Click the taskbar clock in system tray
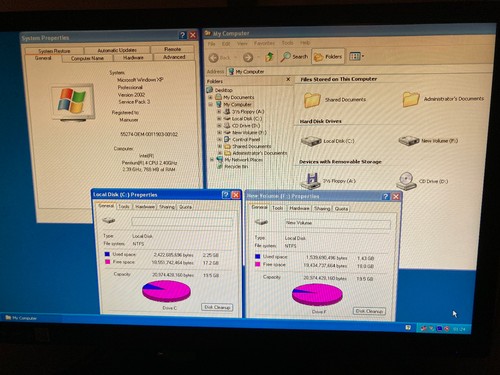 (459, 329)
